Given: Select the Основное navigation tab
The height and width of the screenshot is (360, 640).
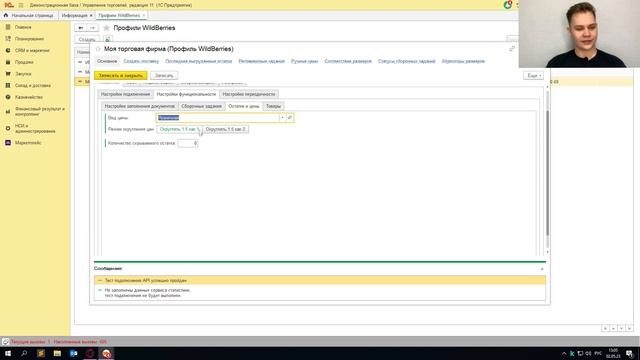Looking at the screenshot, I should coord(107,61).
